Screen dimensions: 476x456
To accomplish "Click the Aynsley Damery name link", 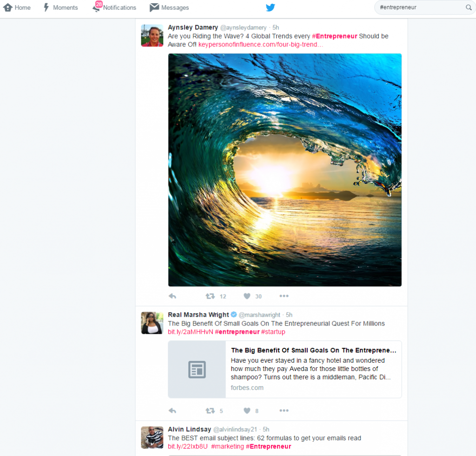I will point(193,27).
